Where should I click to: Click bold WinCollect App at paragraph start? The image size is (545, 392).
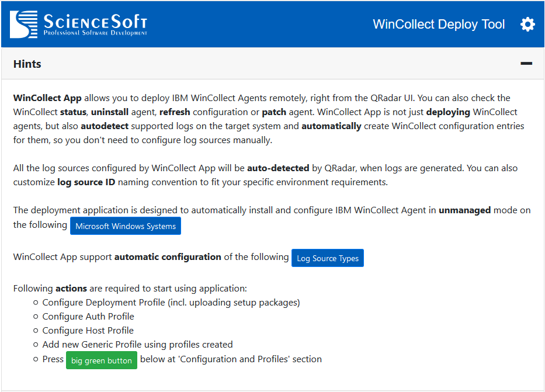pos(47,98)
